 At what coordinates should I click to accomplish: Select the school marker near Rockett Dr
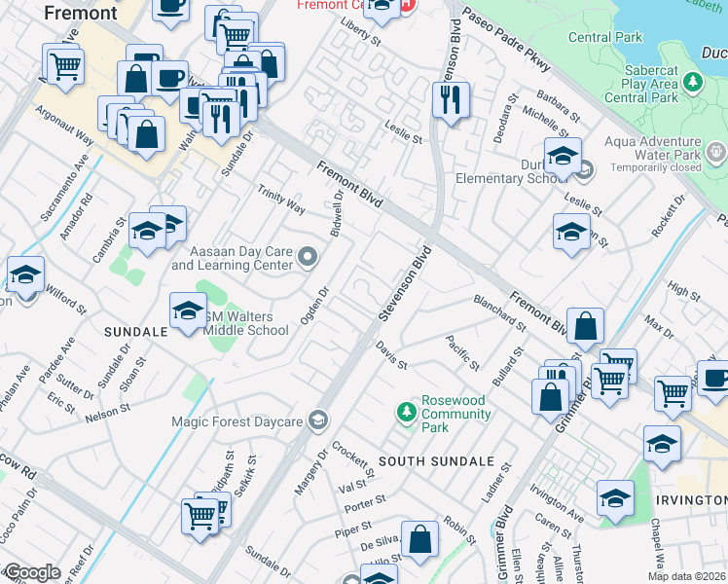571,233
